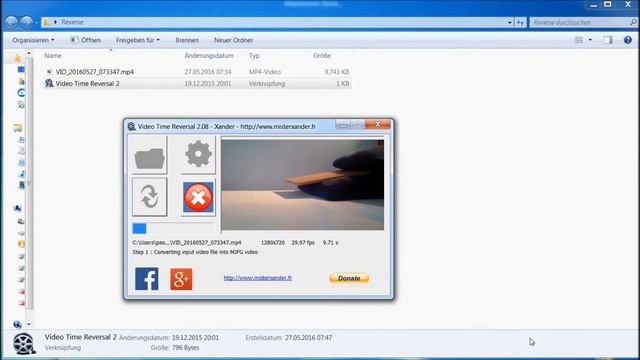The height and width of the screenshot is (360, 640).
Task: Visit the misterxander.fr hyperlink
Action: [x=258, y=278]
